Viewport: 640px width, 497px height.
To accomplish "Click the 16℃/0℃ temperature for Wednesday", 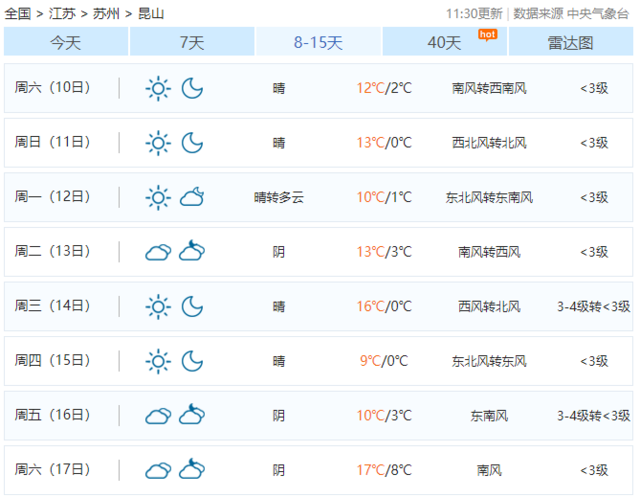I will click(x=384, y=306).
